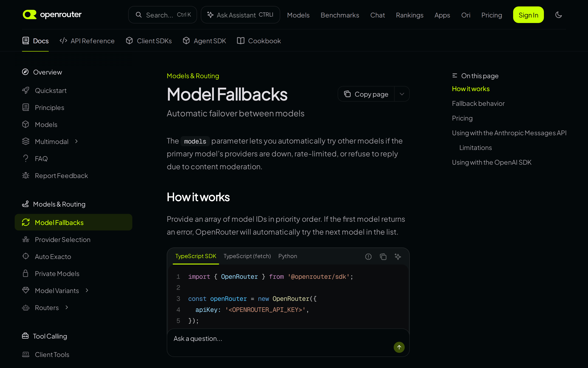Open the Agent SDK tab
The image size is (588, 368).
point(204,41)
